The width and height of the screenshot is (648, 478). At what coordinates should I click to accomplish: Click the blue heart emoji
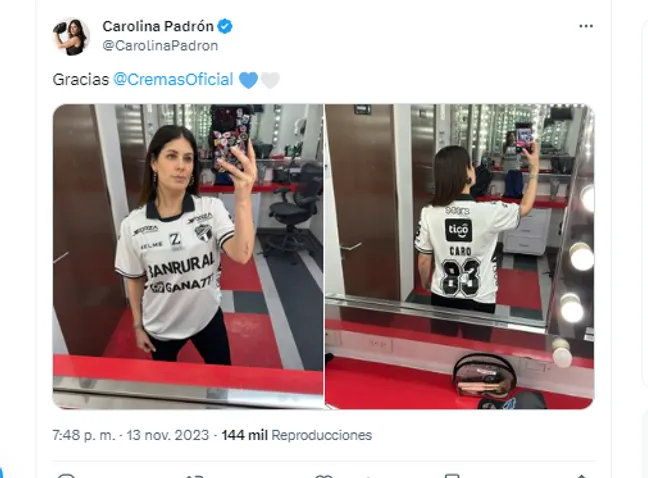[248, 80]
